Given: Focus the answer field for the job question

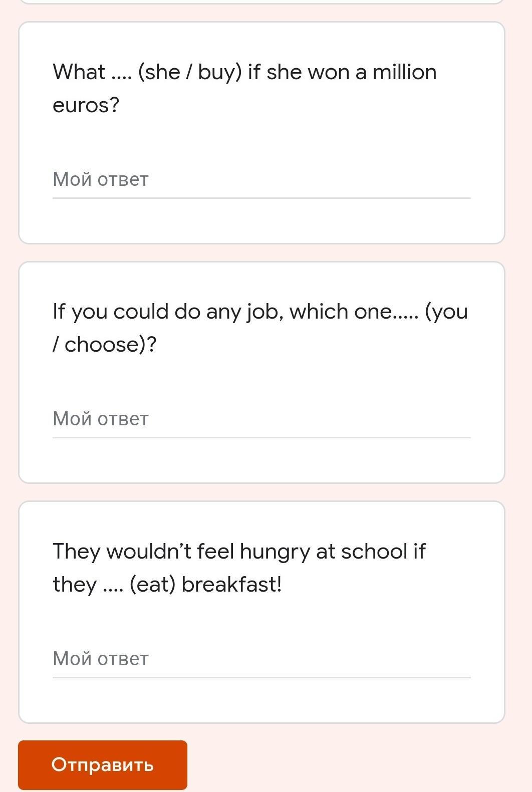Looking at the screenshot, I should point(261,419).
